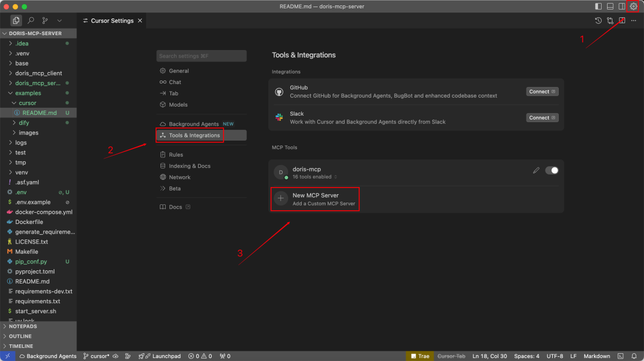
Task: Add a New MCP Server
Action: click(x=315, y=199)
